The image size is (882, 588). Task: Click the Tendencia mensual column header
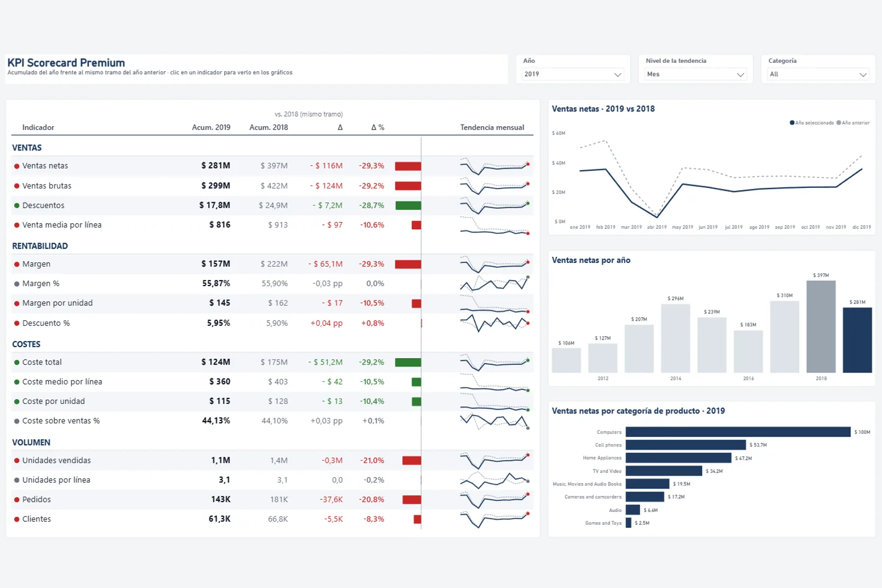point(492,127)
